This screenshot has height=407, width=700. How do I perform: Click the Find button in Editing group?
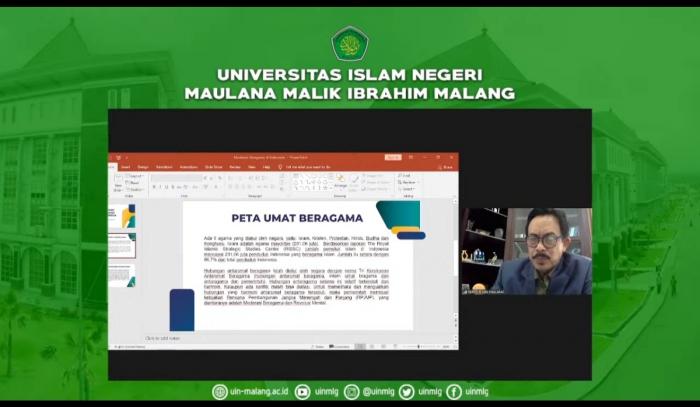coord(405,176)
